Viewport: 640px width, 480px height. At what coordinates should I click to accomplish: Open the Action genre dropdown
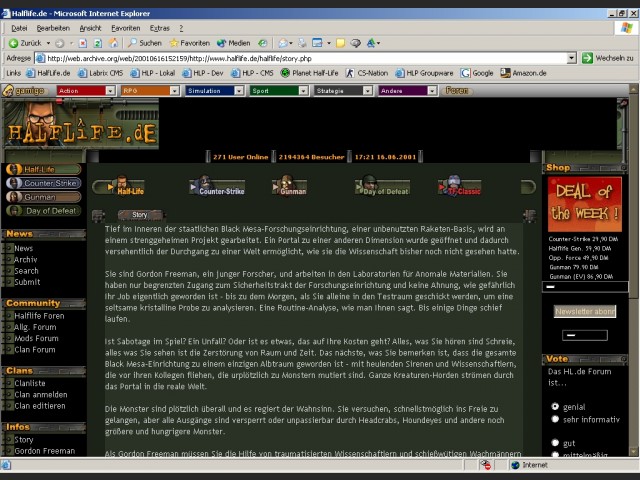click(86, 91)
